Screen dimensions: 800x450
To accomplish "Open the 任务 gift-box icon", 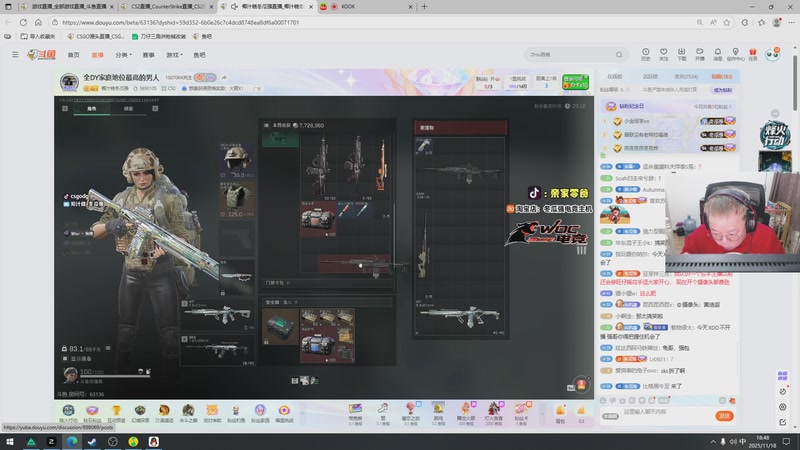I will tap(753, 55).
